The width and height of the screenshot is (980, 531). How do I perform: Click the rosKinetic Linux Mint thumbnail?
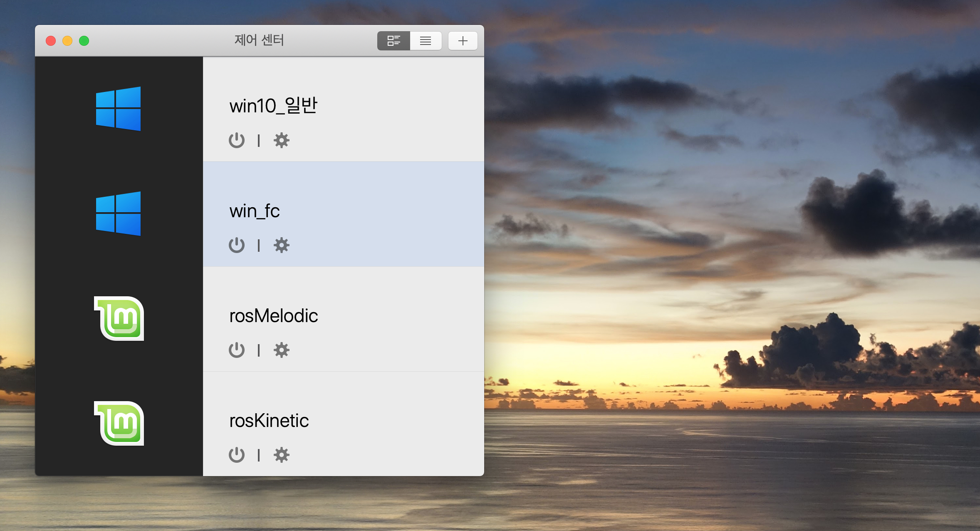[x=119, y=423]
